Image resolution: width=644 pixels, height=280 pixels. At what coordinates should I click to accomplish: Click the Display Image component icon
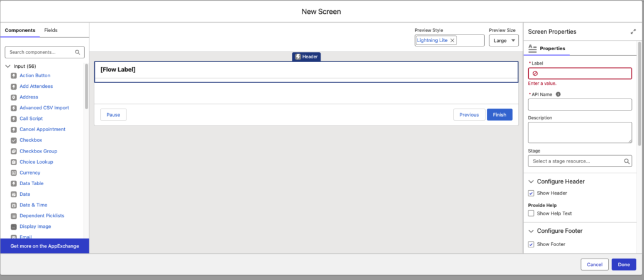tap(14, 227)
